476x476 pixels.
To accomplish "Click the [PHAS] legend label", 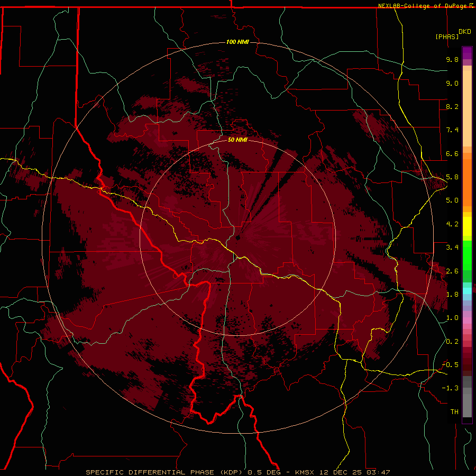I will click(x=447, y=36).
